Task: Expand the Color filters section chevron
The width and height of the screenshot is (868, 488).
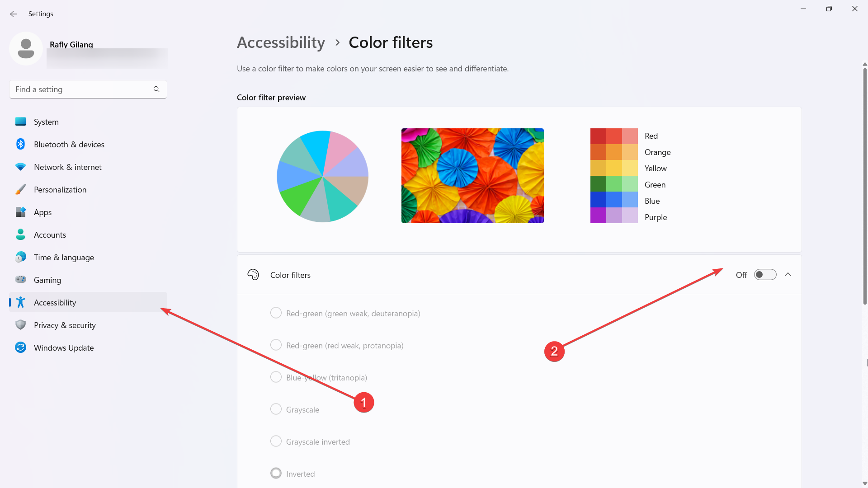Action: click(788, 275)
